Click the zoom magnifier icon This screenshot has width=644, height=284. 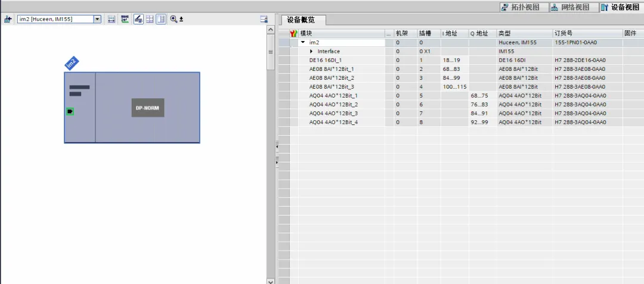(x=174, y=19)
